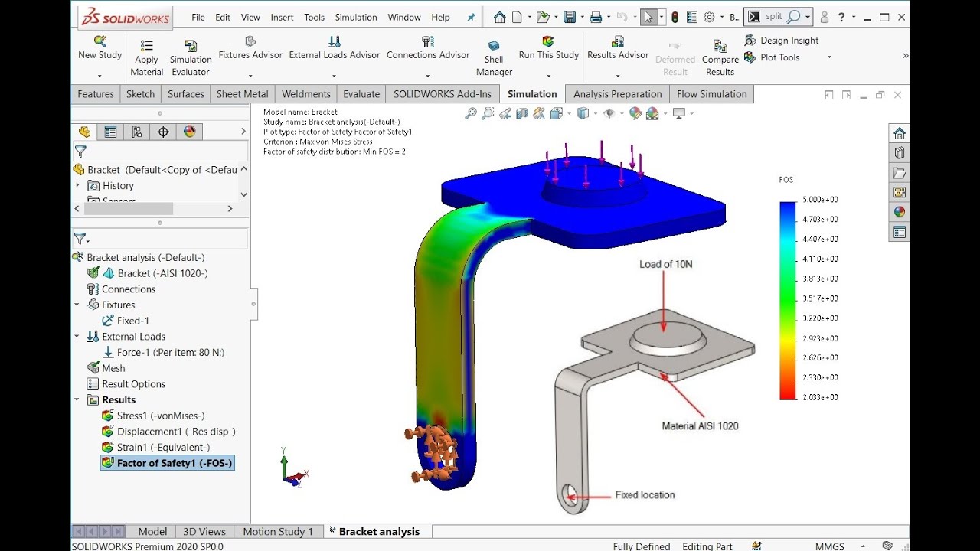Viewport: 980px width, 551px height.
Task: Print the document
Action: coord(596,17)
